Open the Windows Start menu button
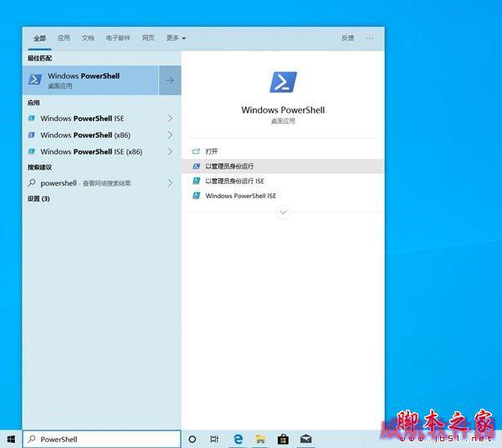502x448 pixels. click(x=11, y=439)
